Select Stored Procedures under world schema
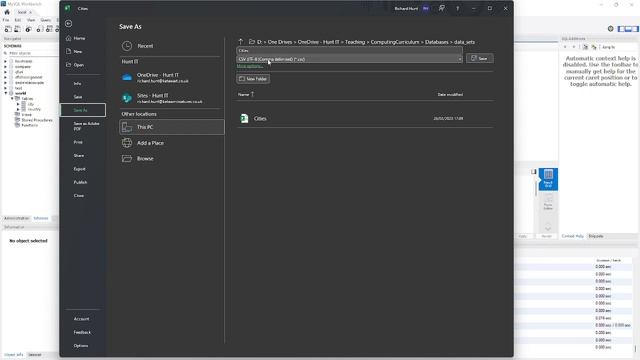The width and height of the screenshot is (640, 360). (x=37, y=120)
